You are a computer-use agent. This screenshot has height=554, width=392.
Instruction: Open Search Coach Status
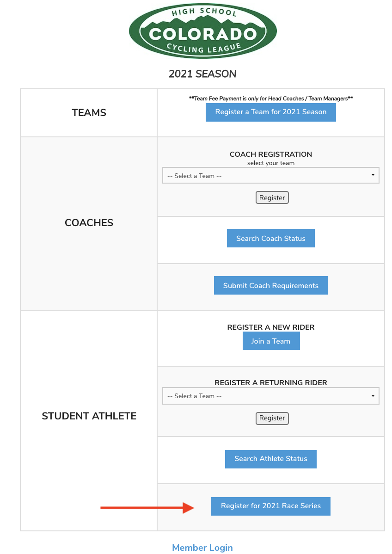coord(271,239)
